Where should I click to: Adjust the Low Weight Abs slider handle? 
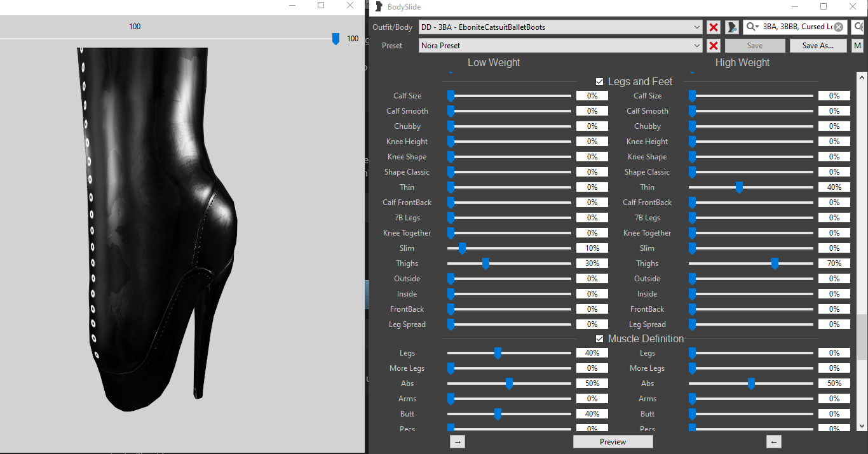click(x=509, y=384)
